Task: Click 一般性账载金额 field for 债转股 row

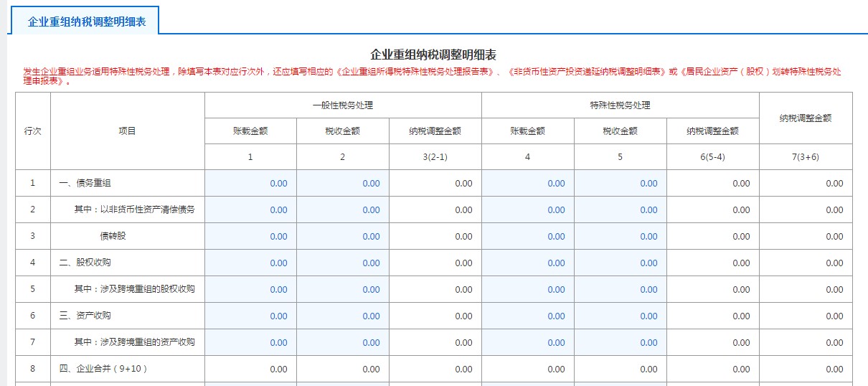Action: 250,237
